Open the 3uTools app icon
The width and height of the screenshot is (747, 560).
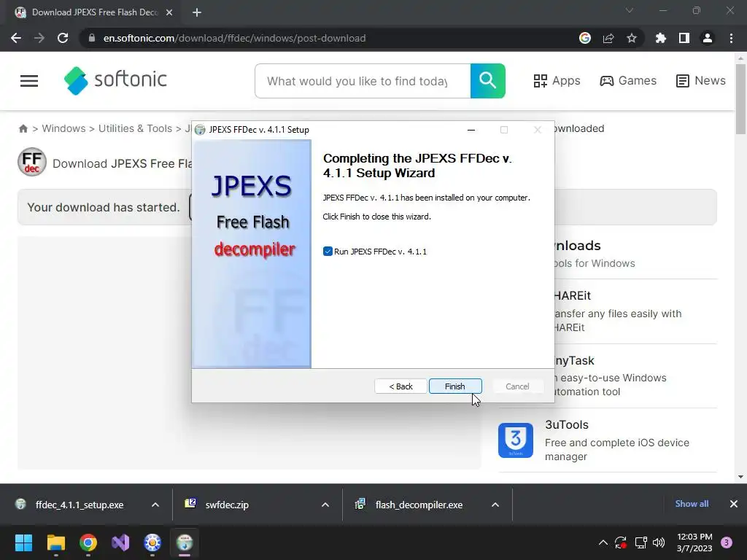(x=516, y=440)
